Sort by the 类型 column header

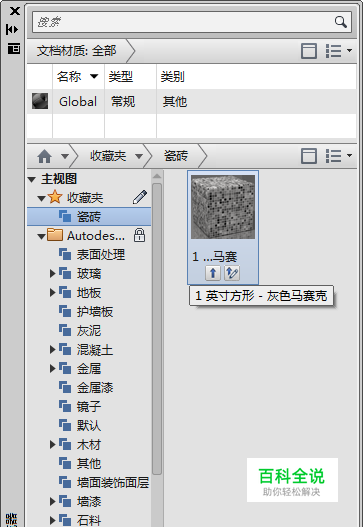(x=130, y=77)
